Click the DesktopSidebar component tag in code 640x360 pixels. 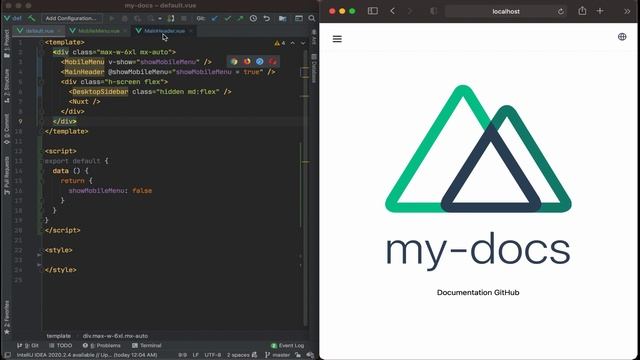pyautogui.click(x=100, y=92)
